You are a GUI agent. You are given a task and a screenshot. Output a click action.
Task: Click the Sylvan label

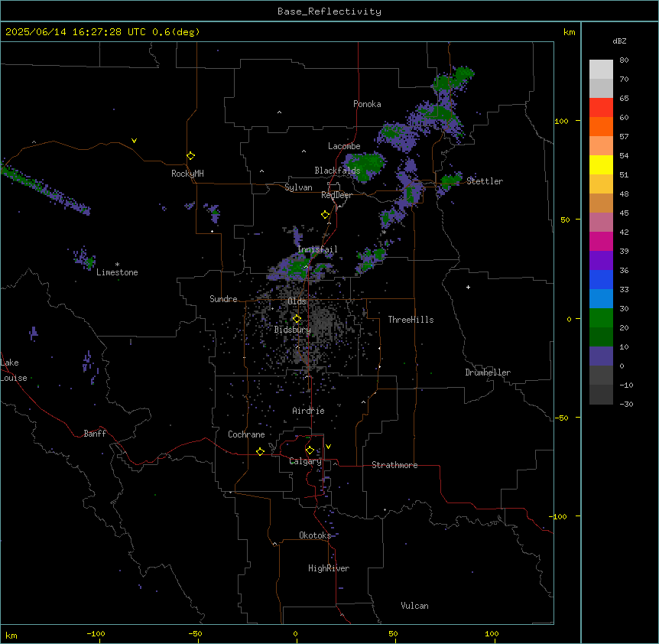298,187
